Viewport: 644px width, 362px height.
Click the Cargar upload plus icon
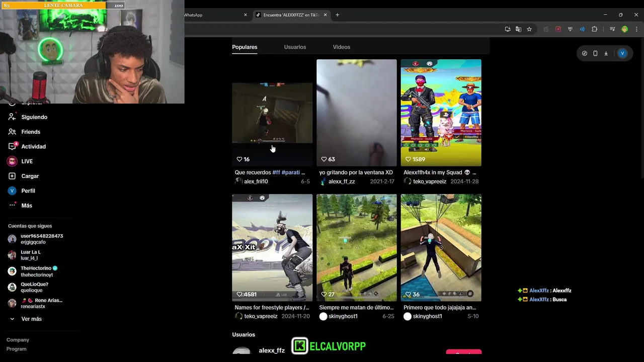pyautogui.click(x=12, y=176)
